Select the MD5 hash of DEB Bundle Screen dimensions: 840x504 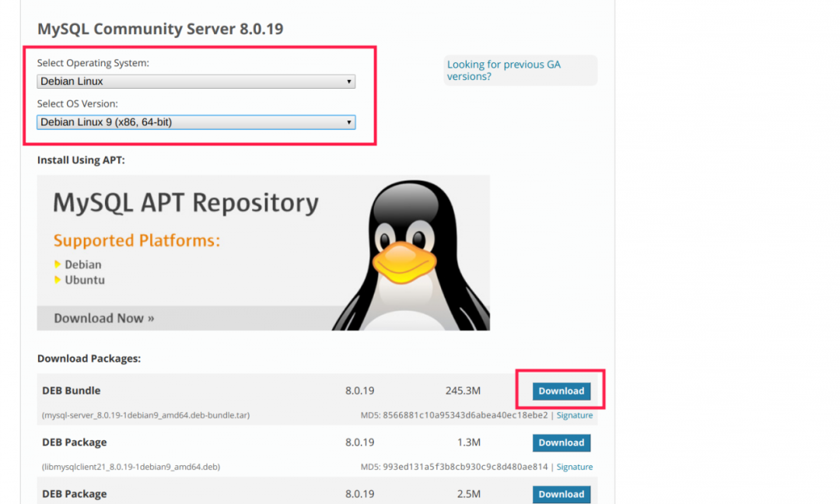coord(465,415)
